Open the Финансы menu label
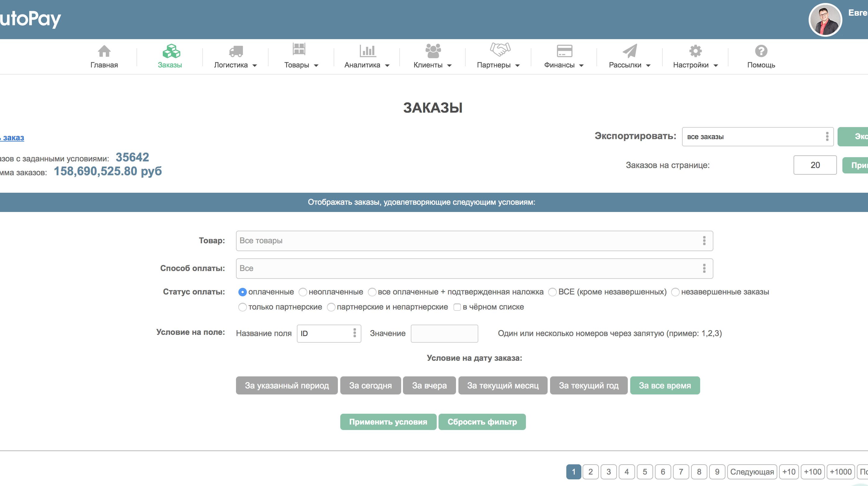The height and width of the screenshot is (486, 868). click(x=559, y=65)
